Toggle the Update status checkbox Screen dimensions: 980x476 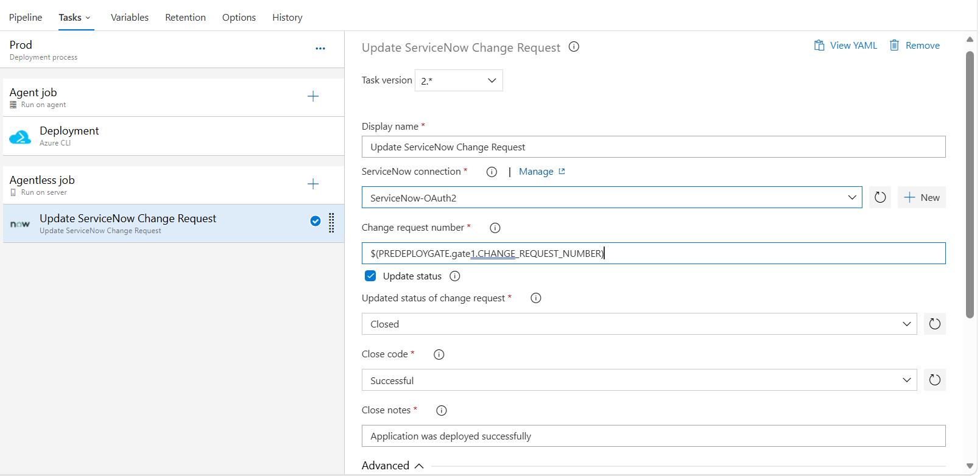point(370,276)
